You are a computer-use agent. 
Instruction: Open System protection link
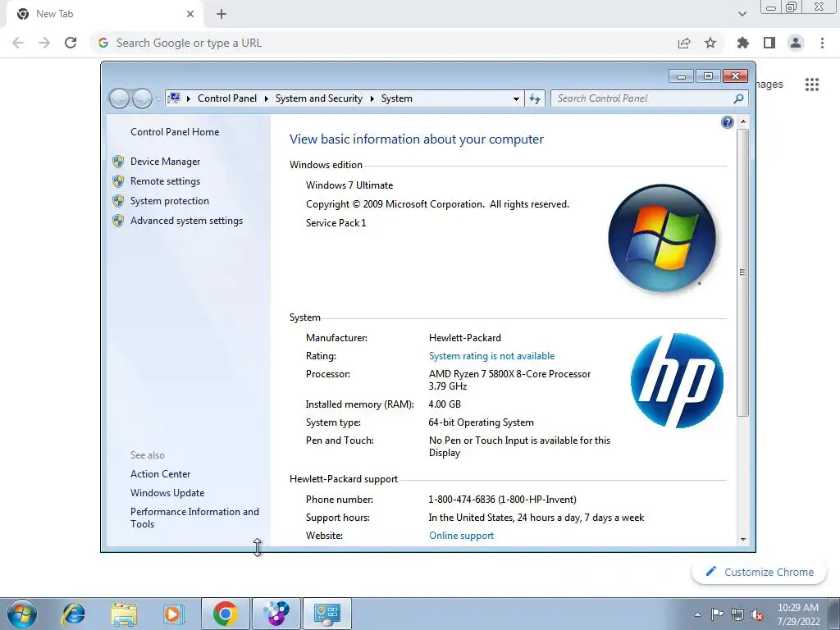pyautogui.click(x=169, y=201)
